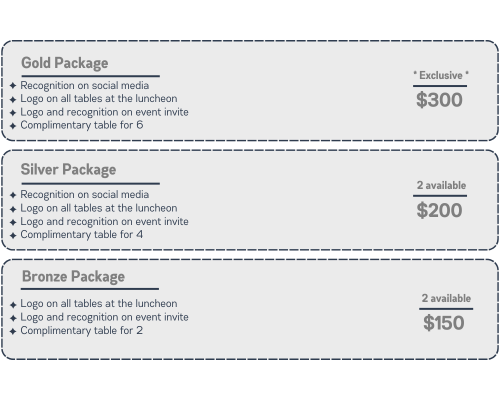Click Gold's Logo and recognition on event invite
The width and height of the screenshot is (500, 400).
point(104,112)
